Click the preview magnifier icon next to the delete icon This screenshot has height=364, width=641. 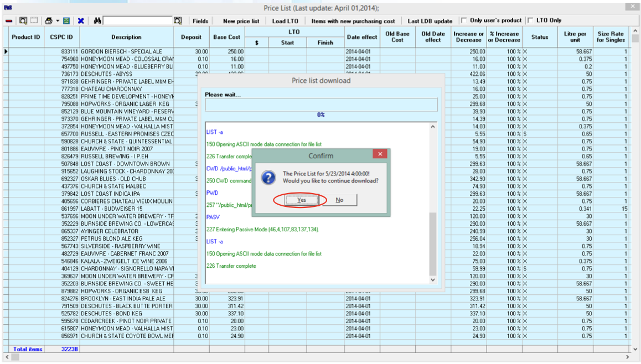(x=23, y=20)
